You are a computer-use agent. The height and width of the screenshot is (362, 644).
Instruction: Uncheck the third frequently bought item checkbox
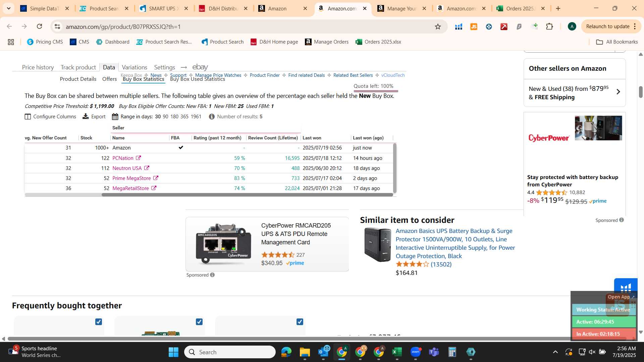[x=300, y=322]
